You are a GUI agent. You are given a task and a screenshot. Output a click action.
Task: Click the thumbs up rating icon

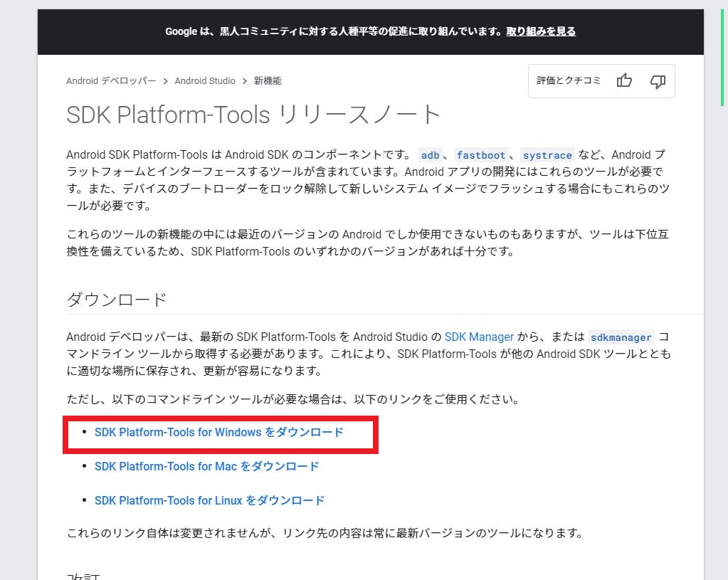(x=624, y=81)
